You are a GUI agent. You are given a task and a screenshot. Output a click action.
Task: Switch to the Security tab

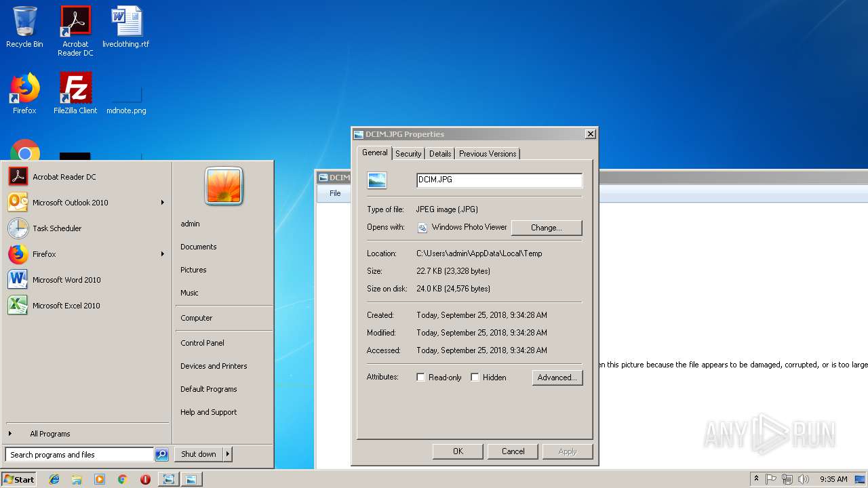pyautogui.click(x=408, y=154)
